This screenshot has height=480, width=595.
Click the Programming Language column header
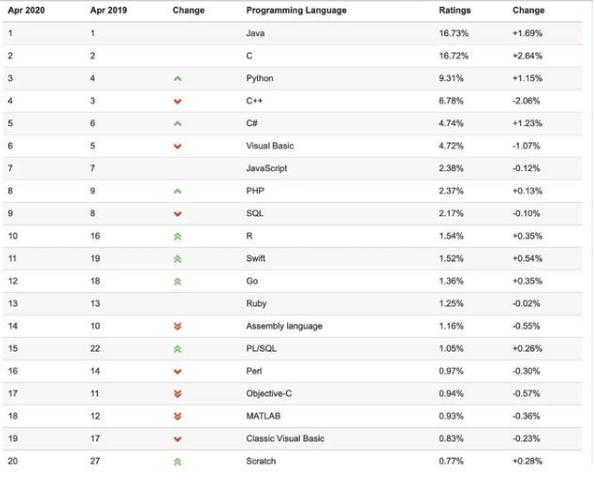tap(296, 11)
